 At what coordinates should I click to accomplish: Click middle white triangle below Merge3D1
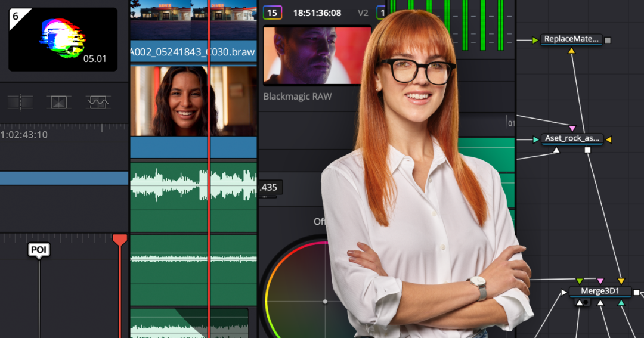600,303
